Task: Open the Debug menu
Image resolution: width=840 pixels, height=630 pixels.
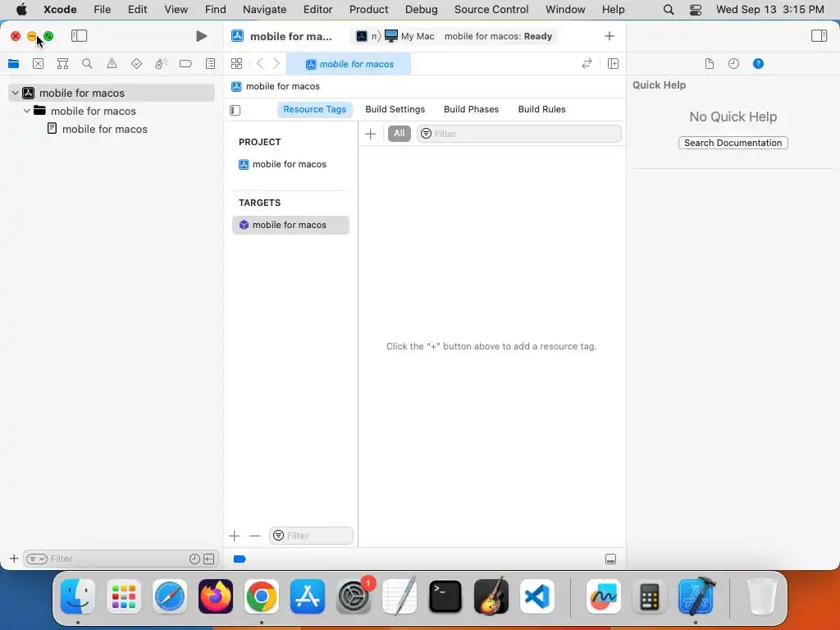Action: coord(421,9)
